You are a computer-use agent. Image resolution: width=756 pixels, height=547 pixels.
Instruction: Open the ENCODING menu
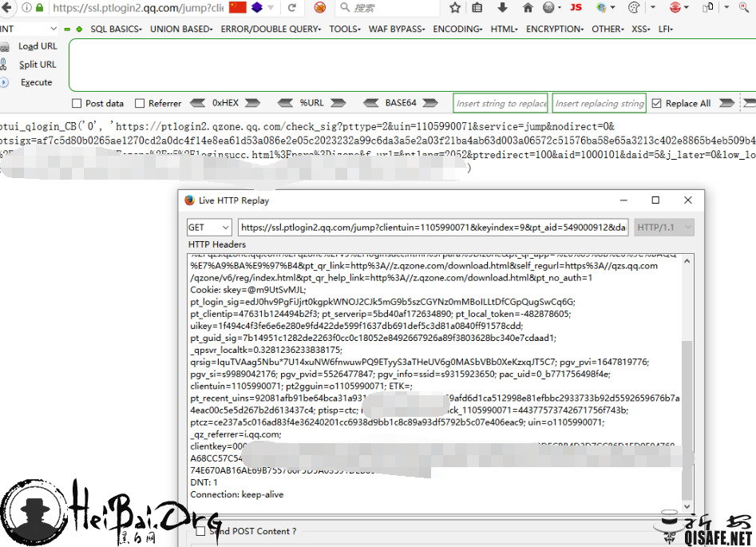(457, 29)
